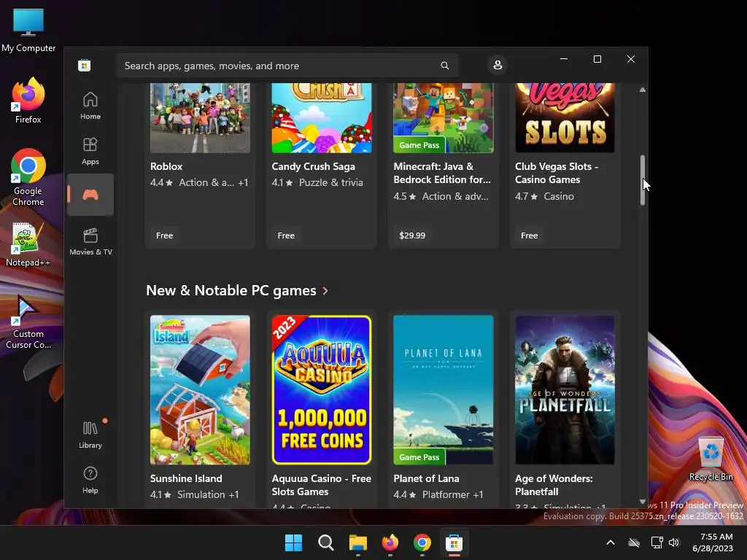Viewport: 747px width, 560px height.
Task: Open Age of Wonders Planetfall cover art
Action: [565, 389]
